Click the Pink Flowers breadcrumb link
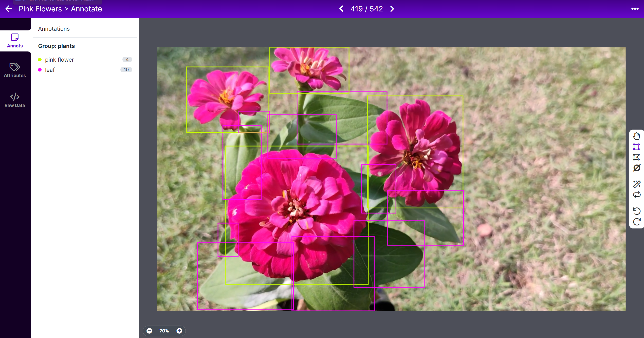Image resolution: width=644 pixels, height=338 pixels. (40, 9)
